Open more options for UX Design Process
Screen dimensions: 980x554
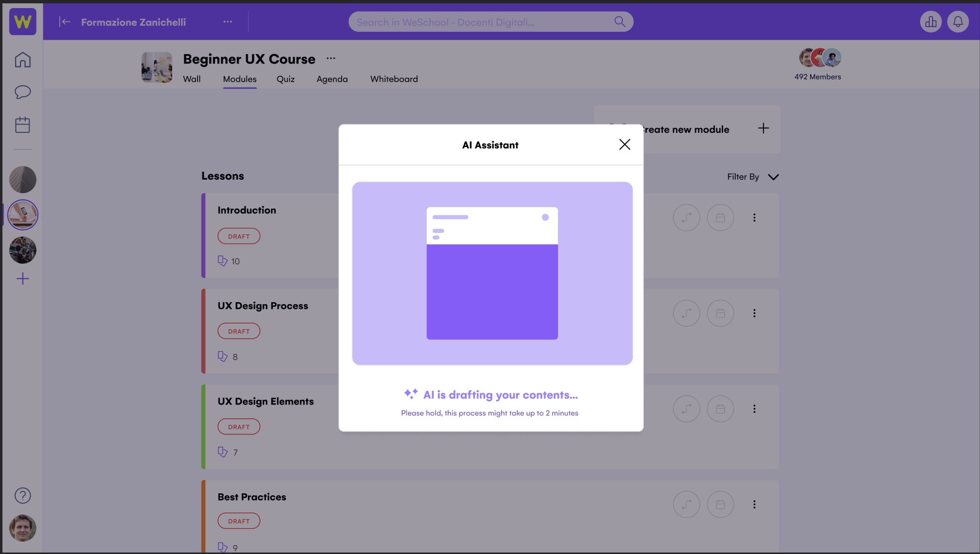[754, 313]
